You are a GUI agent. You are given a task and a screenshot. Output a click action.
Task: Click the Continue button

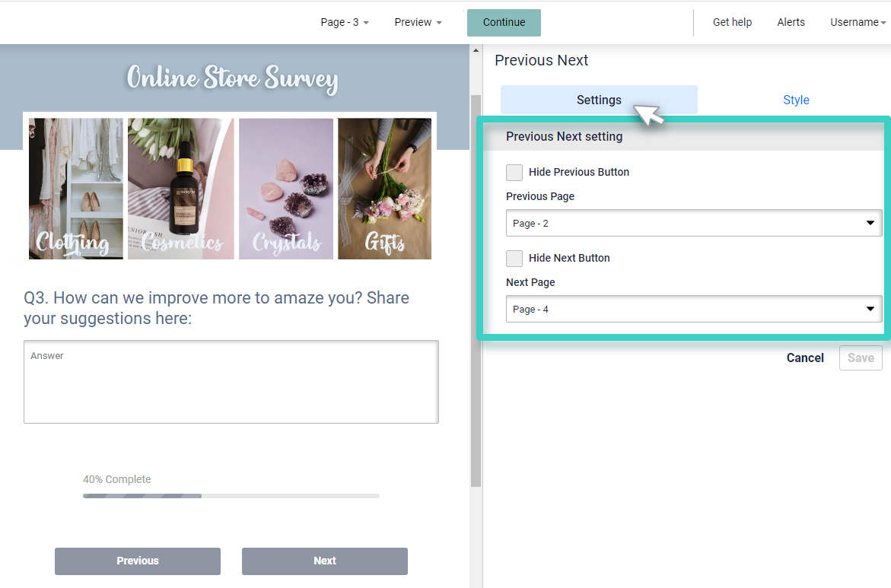point(504,22)
